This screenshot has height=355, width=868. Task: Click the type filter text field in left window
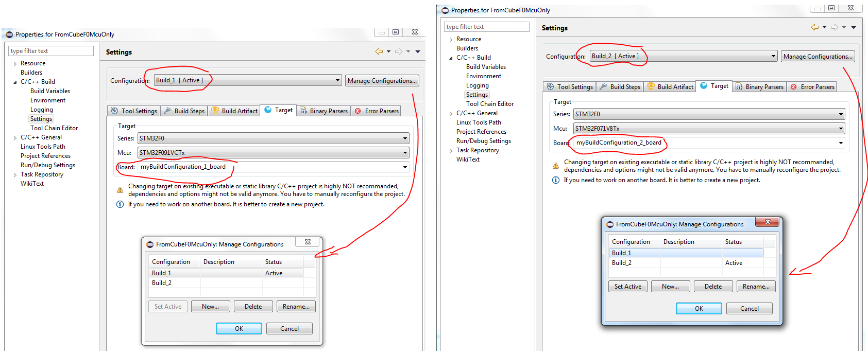[50, 51]
